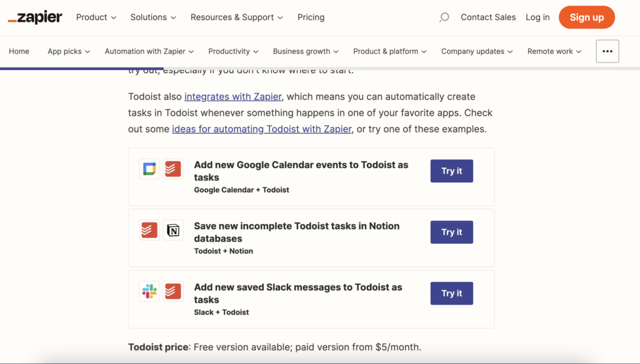640x364 pixels.
Task: Try the Google Calendar to Todoist Zap
Action: [451, 171]
